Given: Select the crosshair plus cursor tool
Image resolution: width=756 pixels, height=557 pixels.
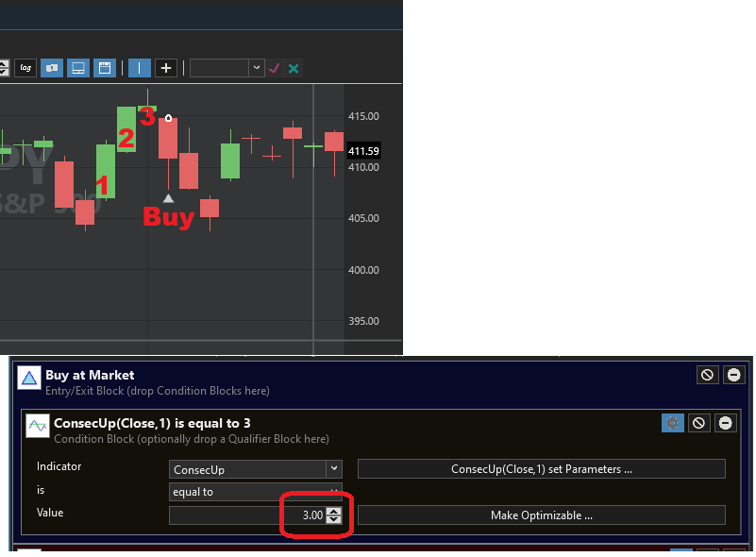Looking at the screenshot, I should pyautogui.click(x=166, y=68).
